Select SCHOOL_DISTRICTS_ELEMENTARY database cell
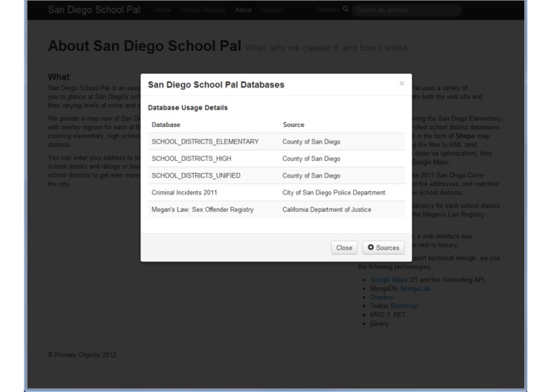This screenshot has height=392, width=552. click(205, 142)
